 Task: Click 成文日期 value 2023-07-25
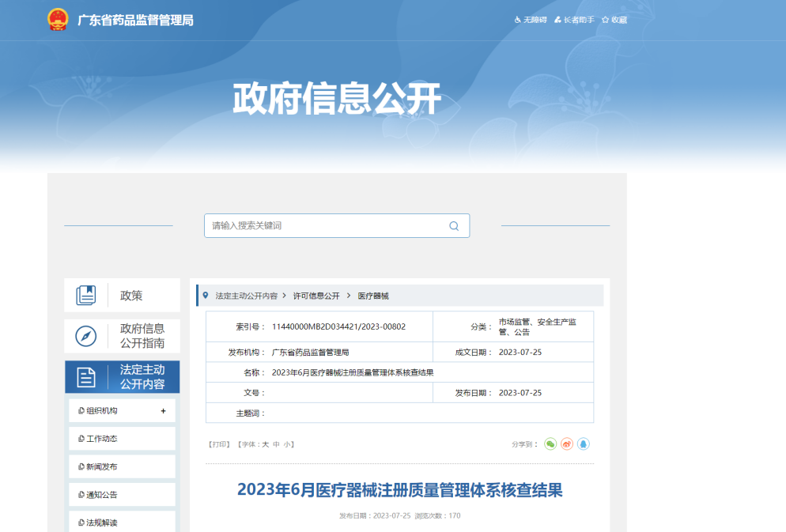(x=520, y=352)
